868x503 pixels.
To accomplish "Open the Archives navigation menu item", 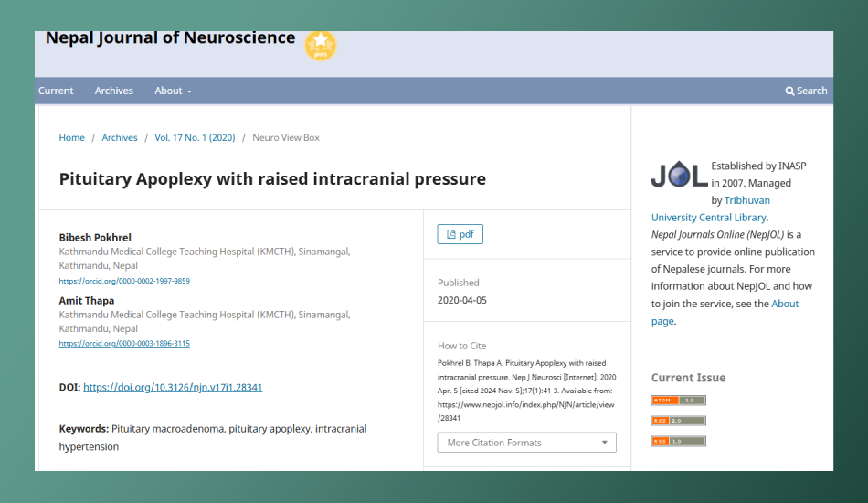I will click(114, 91).
